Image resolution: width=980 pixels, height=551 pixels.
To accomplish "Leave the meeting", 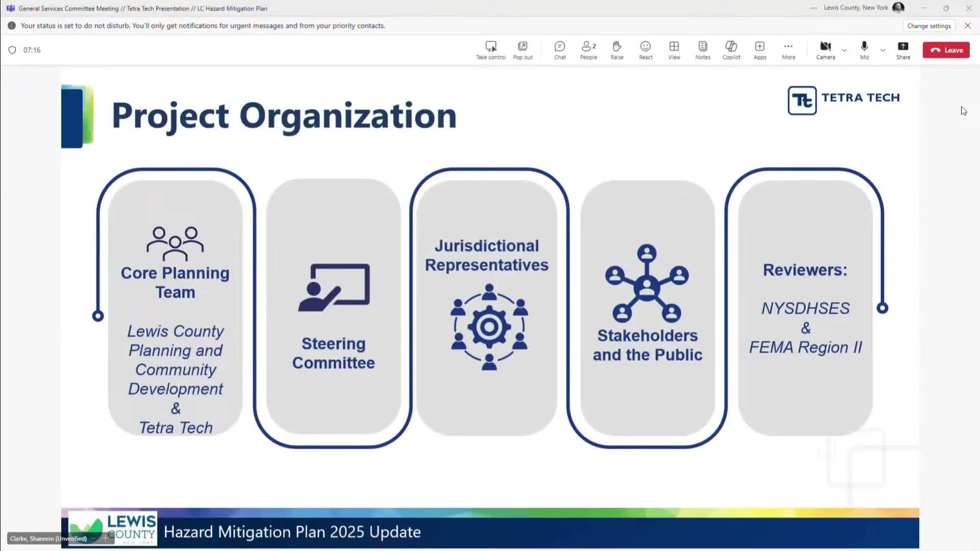I will coord(946,50).
